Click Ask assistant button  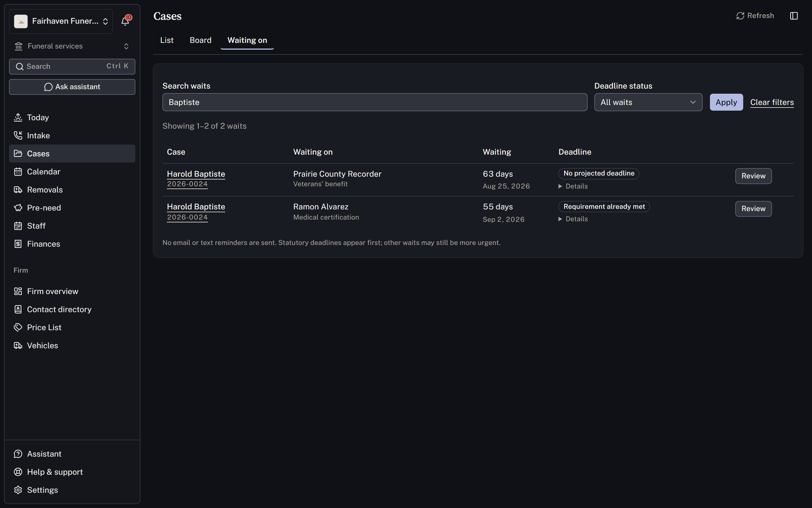[72, 87]
